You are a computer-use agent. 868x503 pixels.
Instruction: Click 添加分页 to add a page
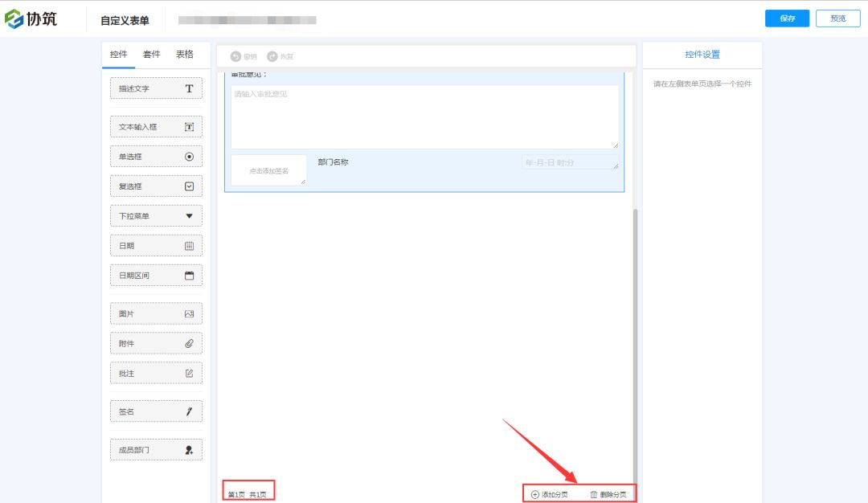pyautogui.click(x=550, y=494)
